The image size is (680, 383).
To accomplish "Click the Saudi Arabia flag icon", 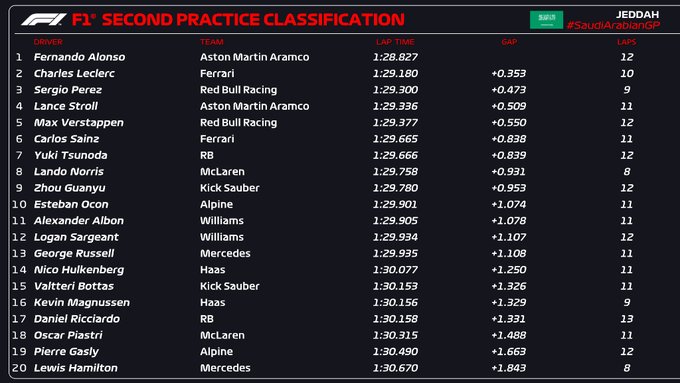I will 546,20.
